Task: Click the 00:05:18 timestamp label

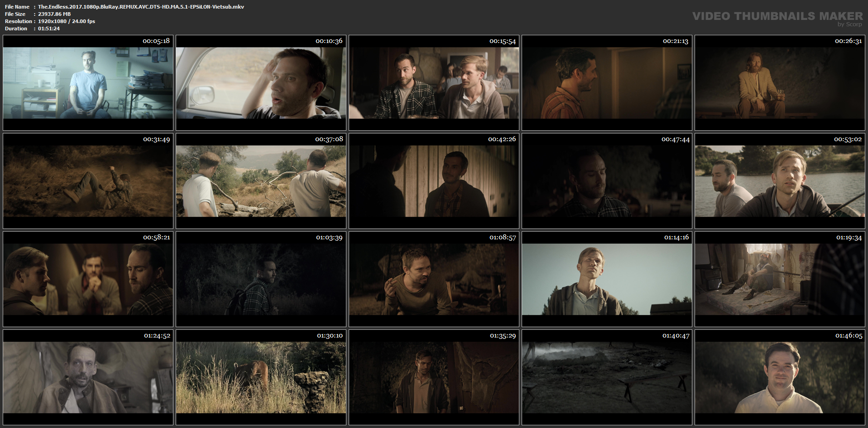Action: [x=156, y=41]
